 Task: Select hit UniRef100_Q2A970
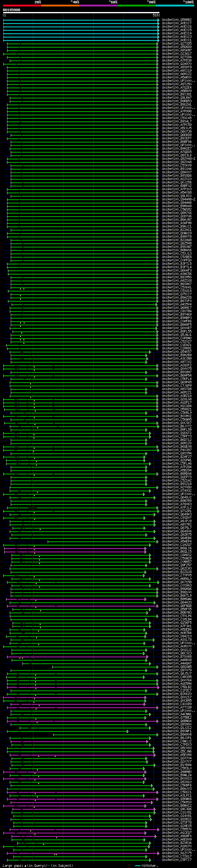[x=177, y=64]
